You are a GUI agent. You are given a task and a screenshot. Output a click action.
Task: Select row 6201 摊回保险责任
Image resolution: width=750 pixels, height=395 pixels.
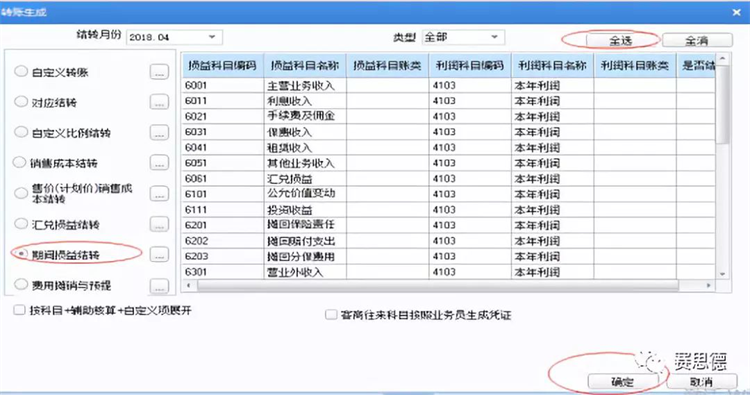[x=449, y=225]
